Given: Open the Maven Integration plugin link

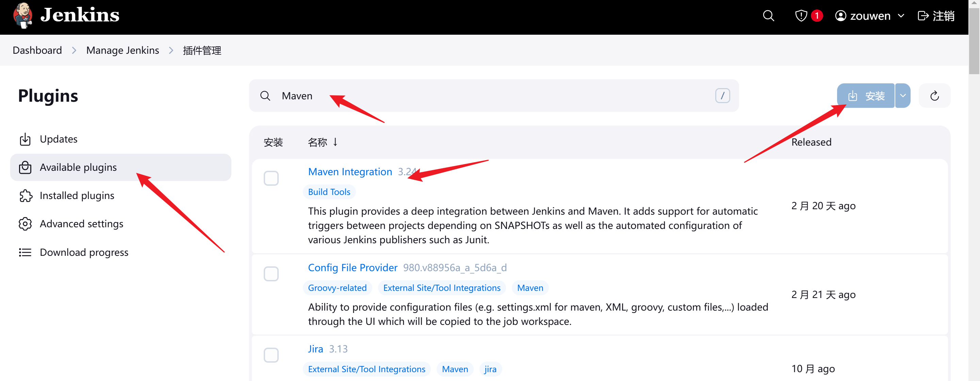Looking at the screenshot, I should tap(350, 172).
